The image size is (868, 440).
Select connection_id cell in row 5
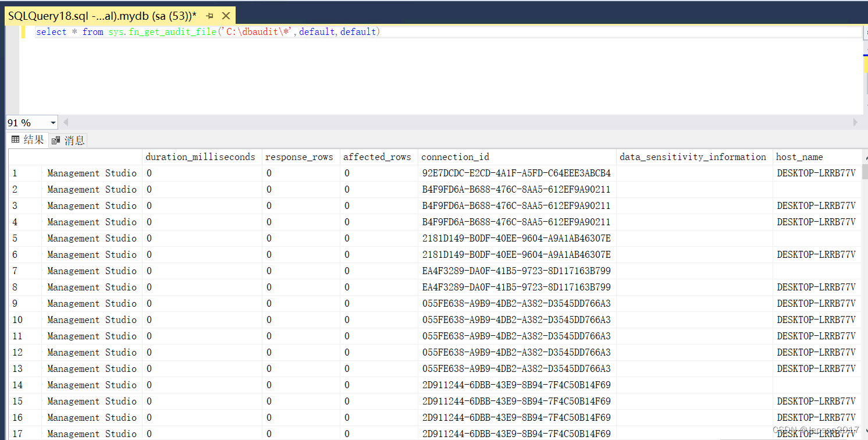pyautogui.click(x=517, y=239)
